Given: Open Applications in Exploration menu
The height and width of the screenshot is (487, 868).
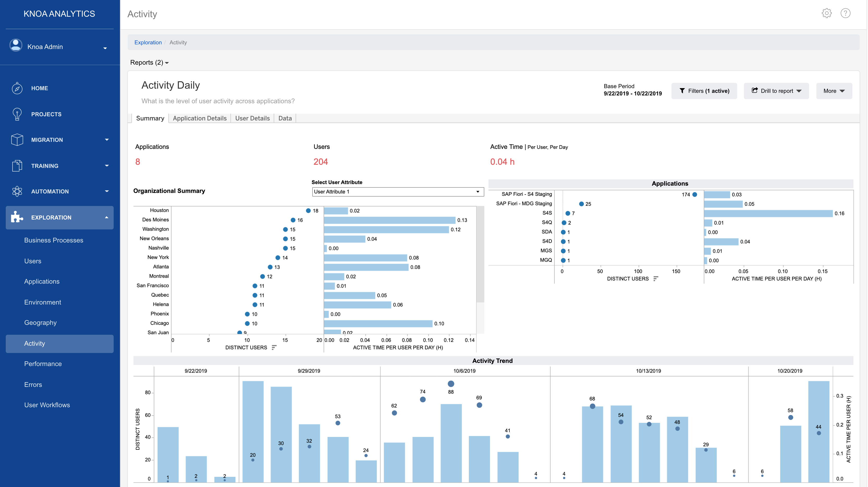Looking at the screenshot, I should click(x=42, y=281).
